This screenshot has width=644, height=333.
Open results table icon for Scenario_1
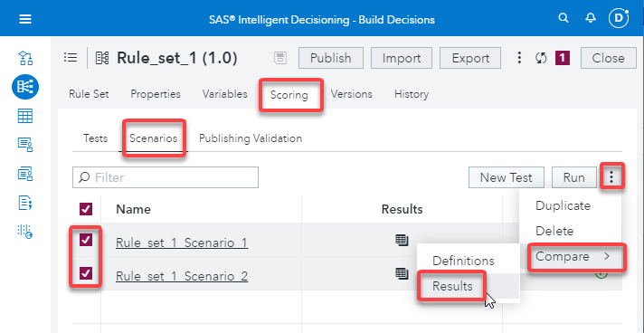(402, 240)
